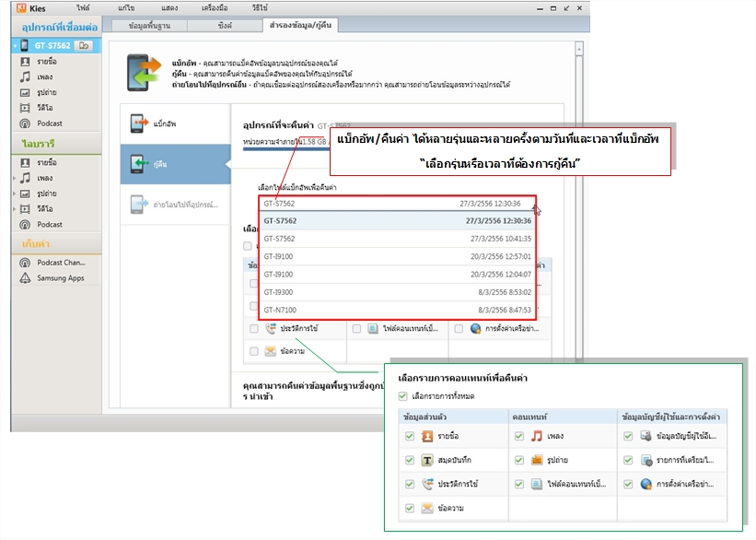Toggle 'เลือกรายการทั้งหมด' select all checkbox in popup

(403, 396)
